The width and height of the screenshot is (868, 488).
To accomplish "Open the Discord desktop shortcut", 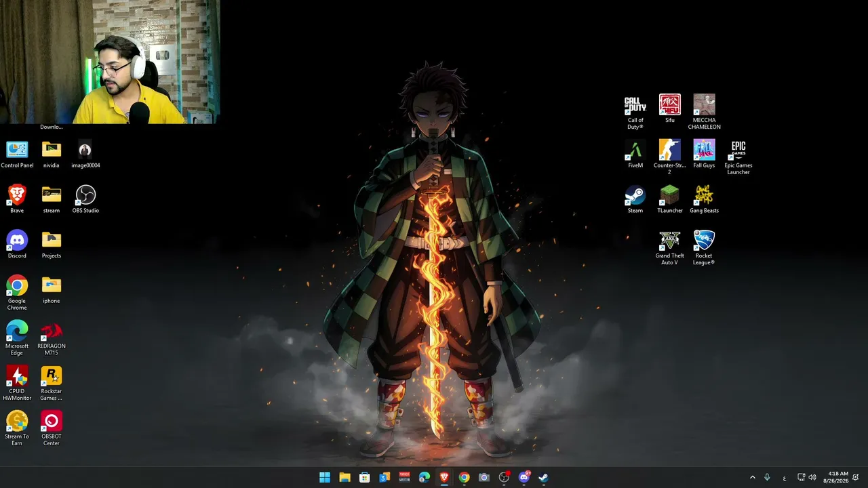I will [x=17, y=245].
